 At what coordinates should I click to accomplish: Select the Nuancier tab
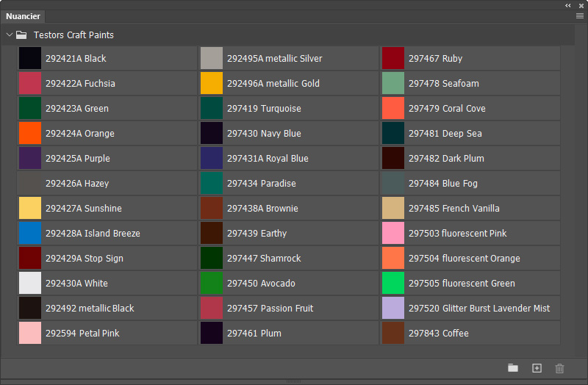pyautogui.click(x=23, y=16)
